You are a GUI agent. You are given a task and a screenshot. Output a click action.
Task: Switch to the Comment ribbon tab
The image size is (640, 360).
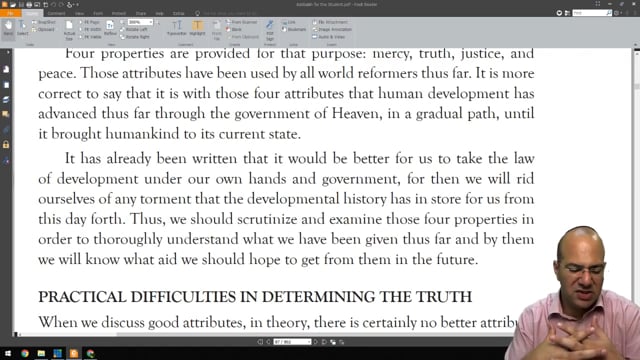(56, 13)
